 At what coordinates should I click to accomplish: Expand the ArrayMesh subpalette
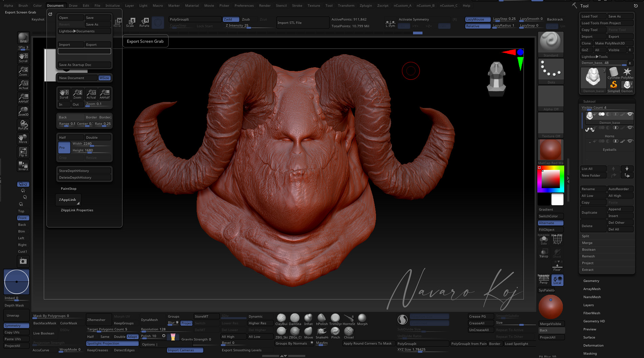click(x=592, y=289)
